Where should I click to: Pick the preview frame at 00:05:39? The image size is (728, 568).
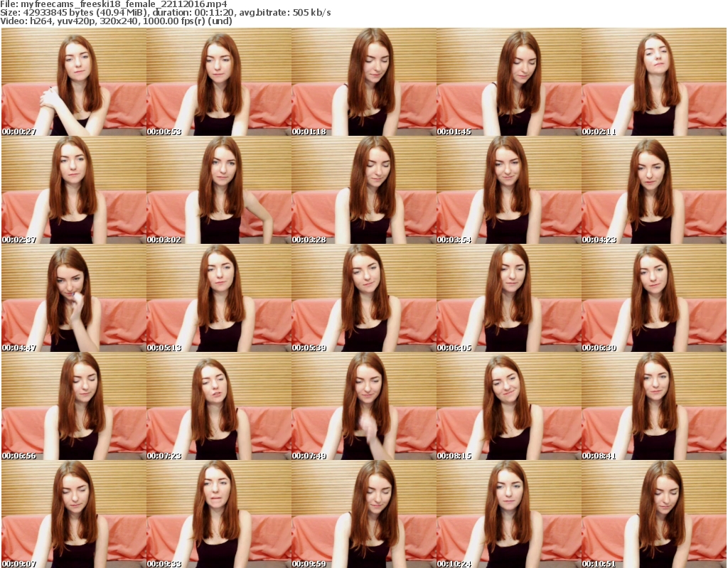[x=363, y=298]
